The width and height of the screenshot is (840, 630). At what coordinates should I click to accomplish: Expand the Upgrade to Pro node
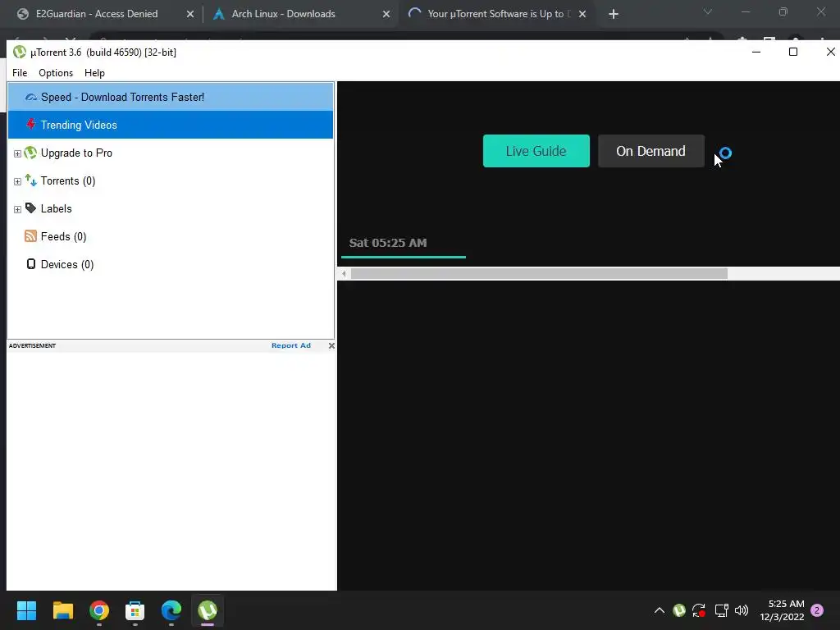[17, 153]
